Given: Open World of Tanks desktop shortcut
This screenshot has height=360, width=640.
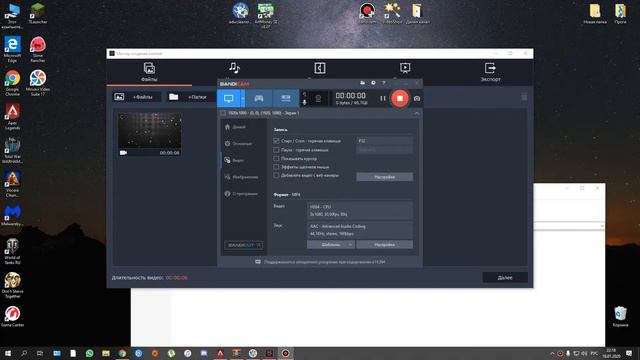Looking at the screenshot, I should pos(12,251).
